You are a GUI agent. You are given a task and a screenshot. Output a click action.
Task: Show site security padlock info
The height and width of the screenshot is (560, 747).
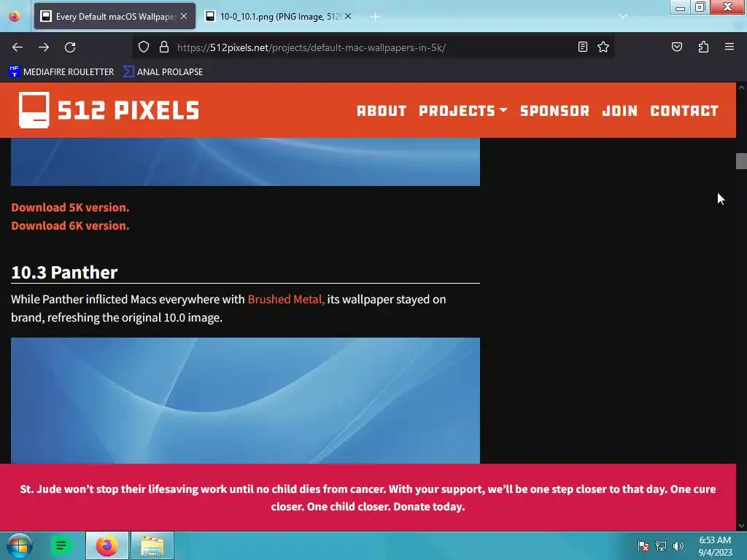(x=164, y=47)
